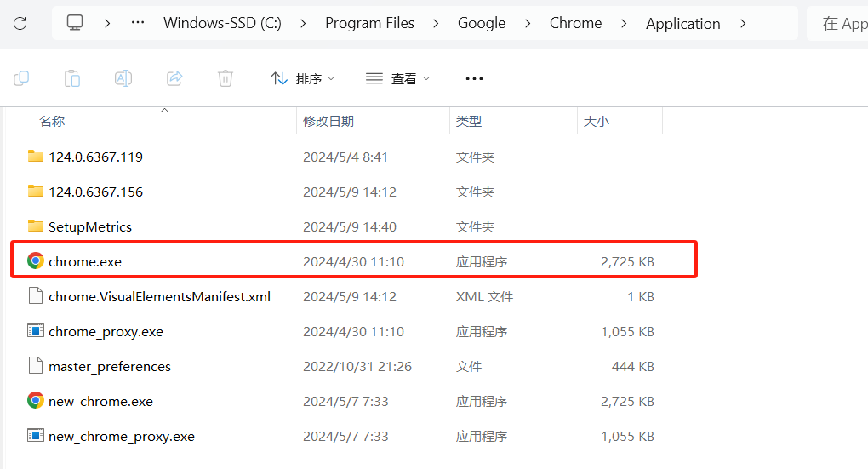
Task: Expand chevron after Windows-SSD (C:)
Action: tap(303, 23)
